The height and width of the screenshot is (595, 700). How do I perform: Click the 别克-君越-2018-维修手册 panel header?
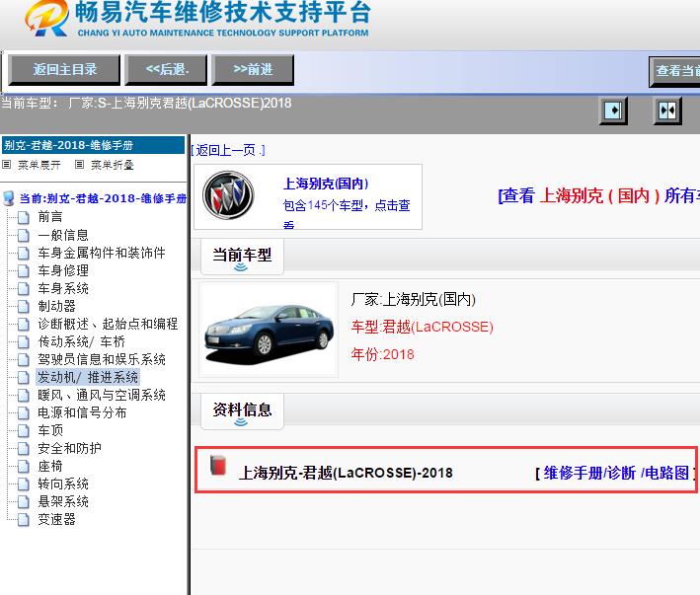[94, 145]
